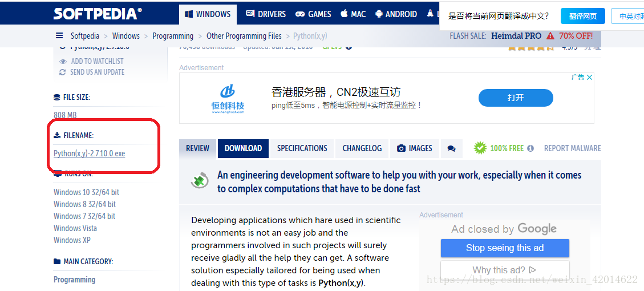Click SEND US AN UPDATE link
The width and height of the screenshot is (644, 291).
coord(98,72)
